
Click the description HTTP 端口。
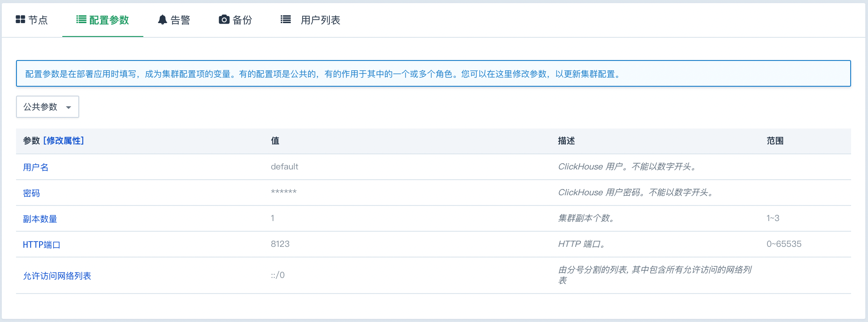[582, 244]
